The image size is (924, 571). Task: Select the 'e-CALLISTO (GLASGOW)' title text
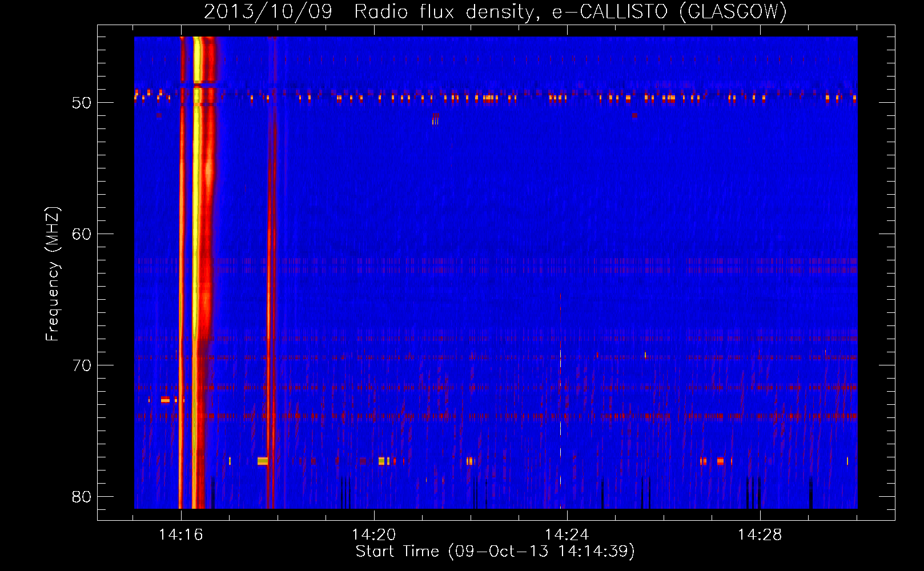pos(669,12)
